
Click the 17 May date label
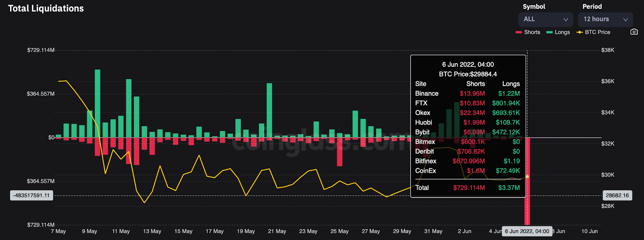point(215,231)
